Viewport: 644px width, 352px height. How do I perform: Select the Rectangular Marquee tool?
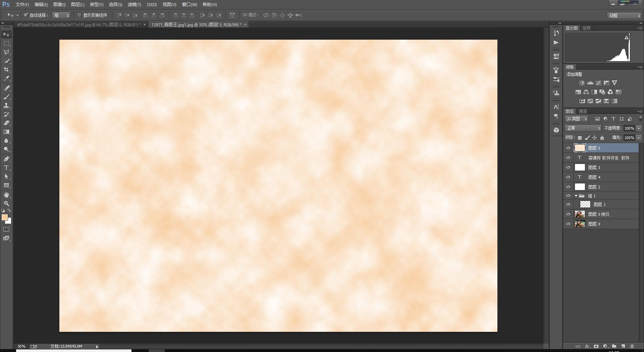[6, 43]
